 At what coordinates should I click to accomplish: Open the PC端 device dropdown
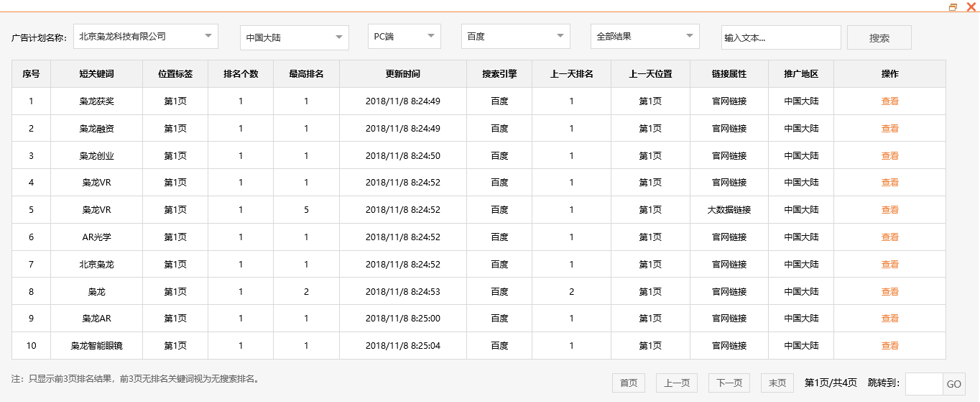click(405, 36)
